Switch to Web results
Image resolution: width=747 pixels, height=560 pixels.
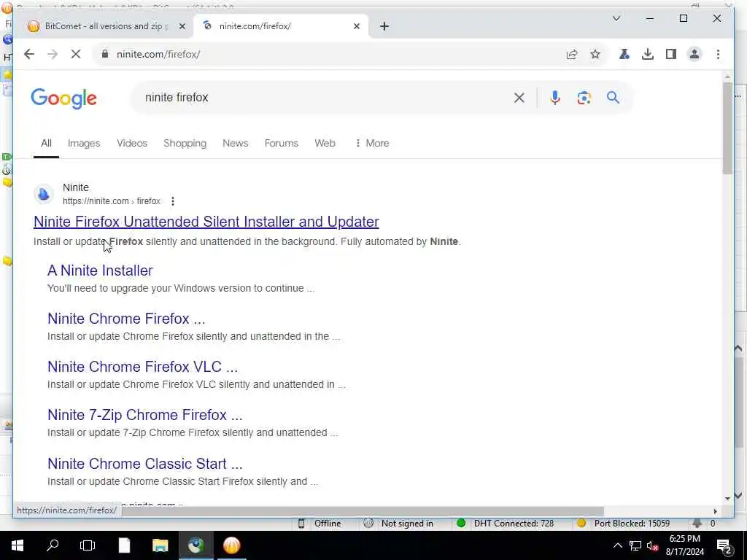click(x=325, y=144)
